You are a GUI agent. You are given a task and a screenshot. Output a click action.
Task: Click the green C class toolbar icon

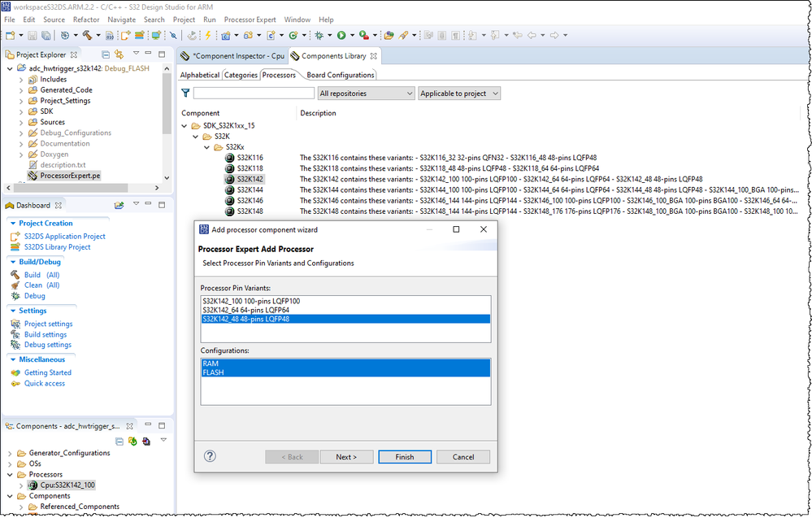[x=293, y=35]
